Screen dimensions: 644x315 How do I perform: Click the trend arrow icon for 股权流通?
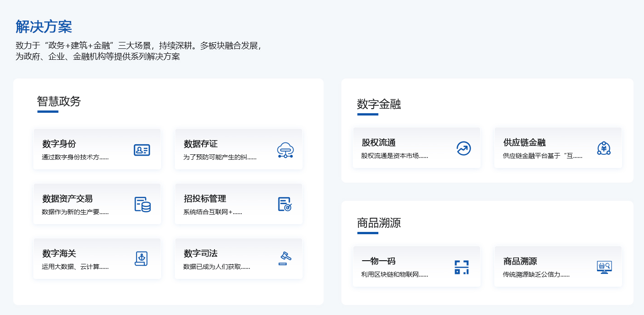463,148
